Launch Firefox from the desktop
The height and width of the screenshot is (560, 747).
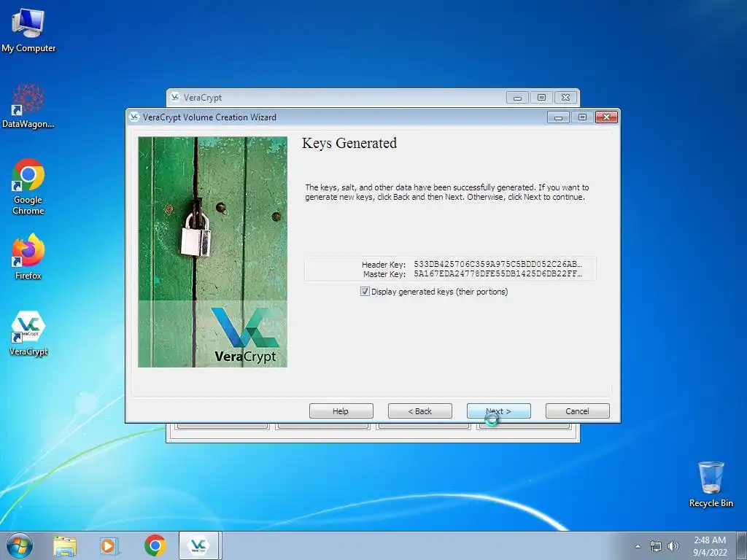[x=28, y=256]
